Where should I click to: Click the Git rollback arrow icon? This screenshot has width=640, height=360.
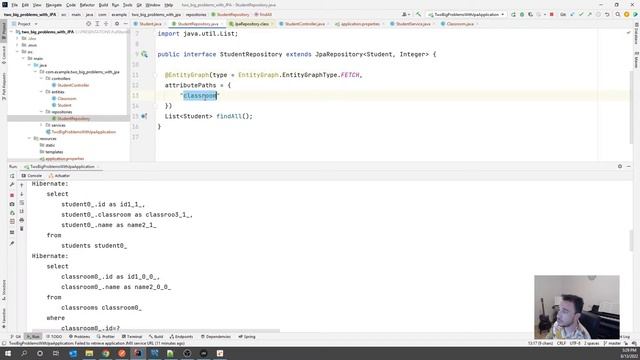point(607,14)
